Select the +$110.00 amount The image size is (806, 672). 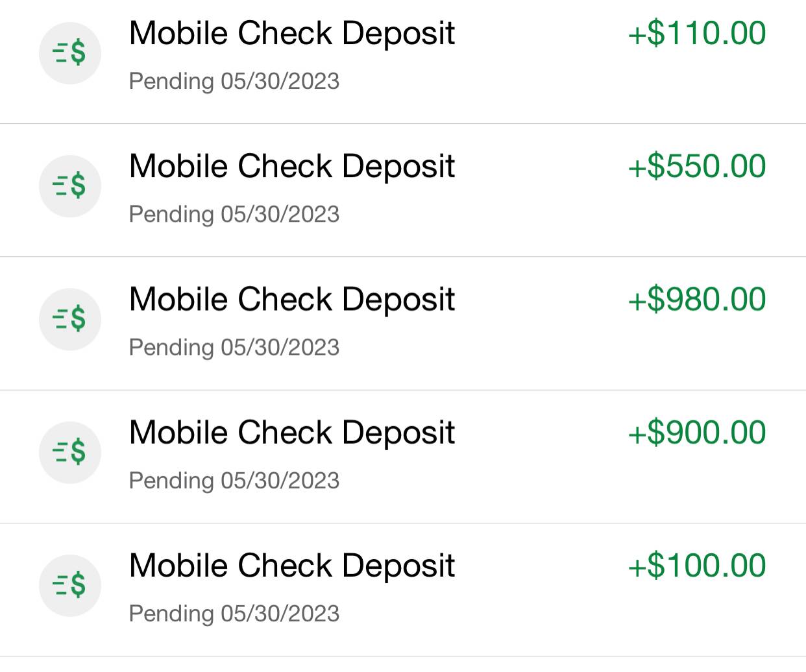tap(696, 33)
